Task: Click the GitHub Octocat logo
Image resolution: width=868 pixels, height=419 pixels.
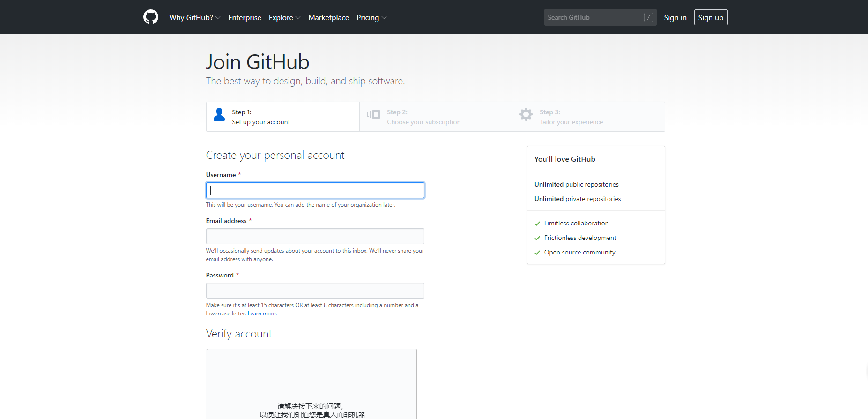Action: [151, 17]
